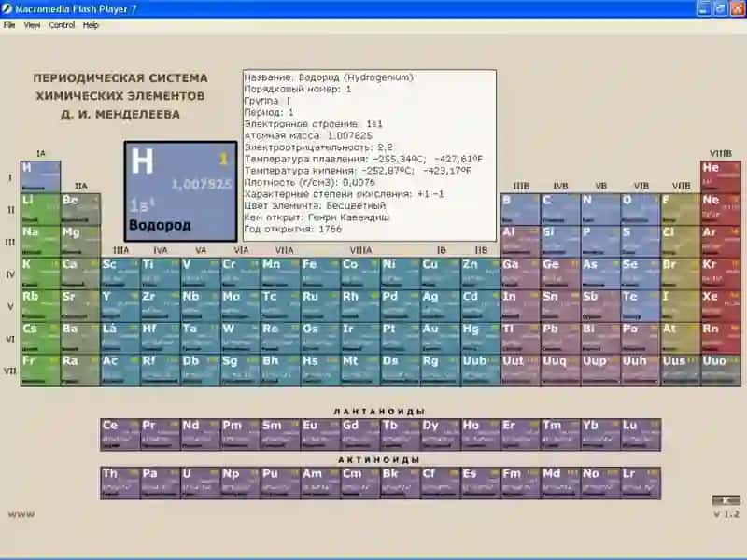Open the Control menu

pos(62,25)
